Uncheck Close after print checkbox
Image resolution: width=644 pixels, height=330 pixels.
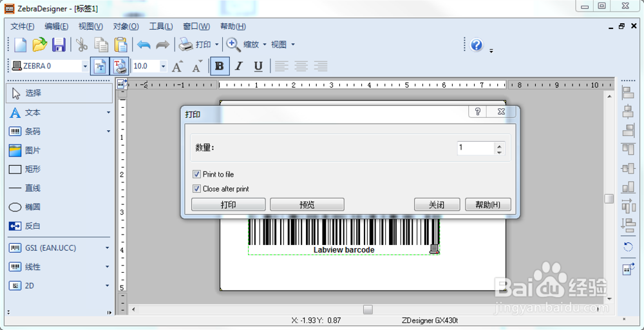click(x=196, y=189)
